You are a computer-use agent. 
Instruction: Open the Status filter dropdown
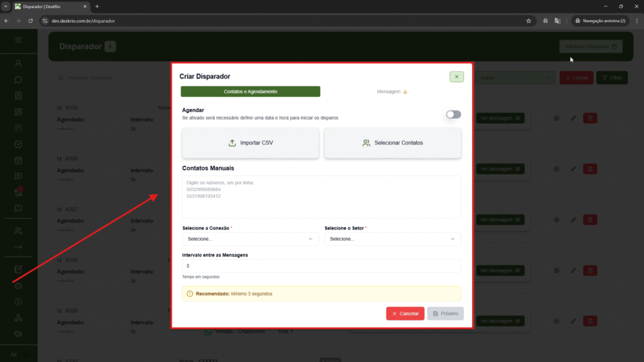pos(513,78)
